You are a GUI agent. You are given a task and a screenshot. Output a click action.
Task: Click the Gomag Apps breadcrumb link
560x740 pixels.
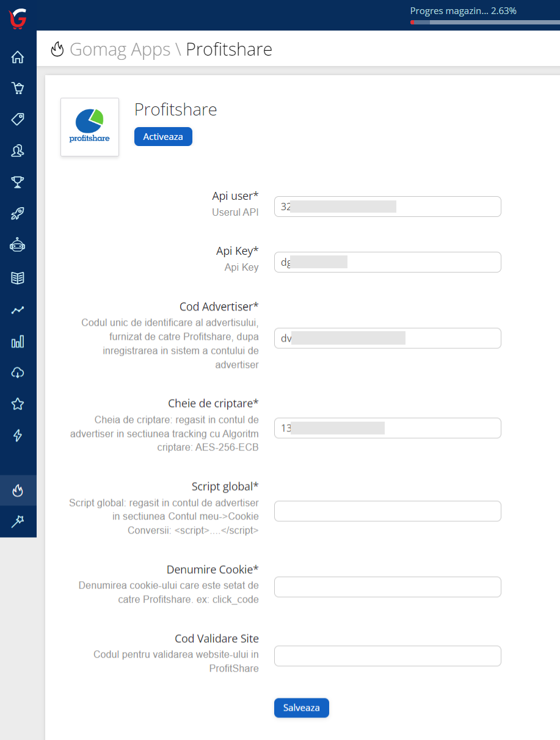point(120,49)
